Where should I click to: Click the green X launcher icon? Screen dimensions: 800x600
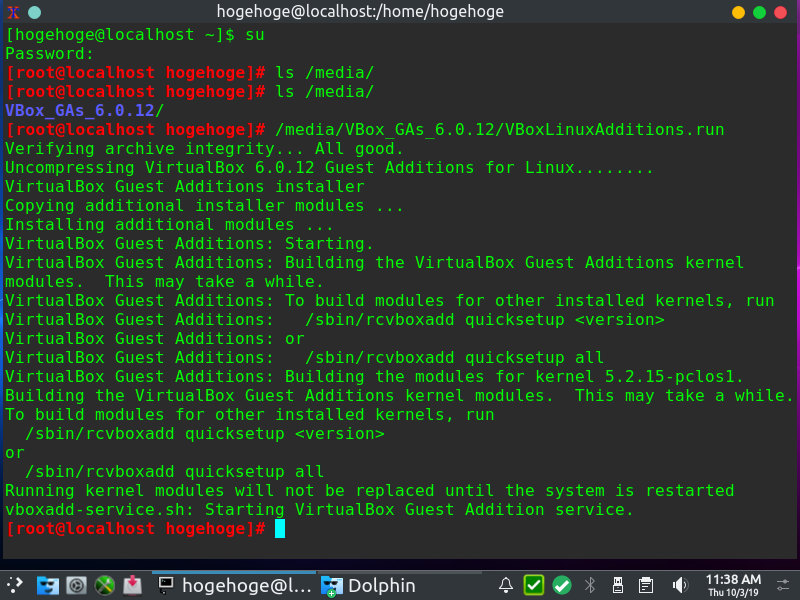coord(105,585)
